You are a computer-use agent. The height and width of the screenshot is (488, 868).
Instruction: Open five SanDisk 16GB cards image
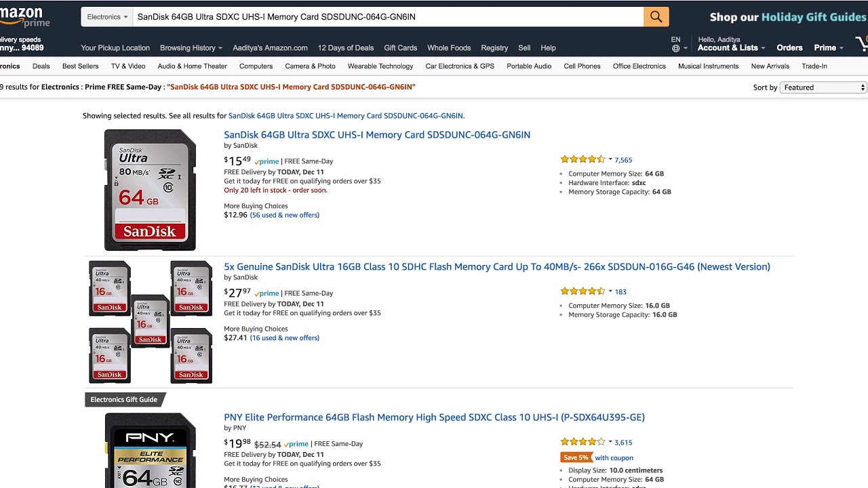[x=151, y=322]
